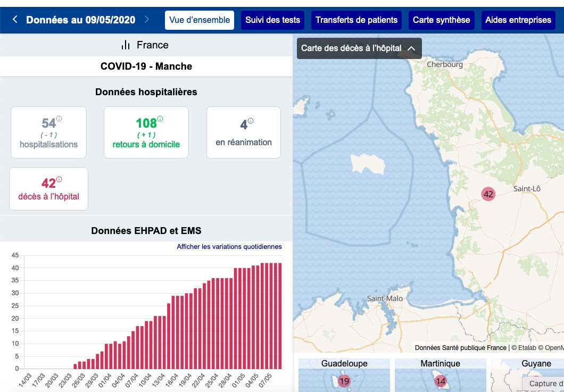564x392 pixels.
Task: Click the 07/05 axis label
Action: coord(266,380)
